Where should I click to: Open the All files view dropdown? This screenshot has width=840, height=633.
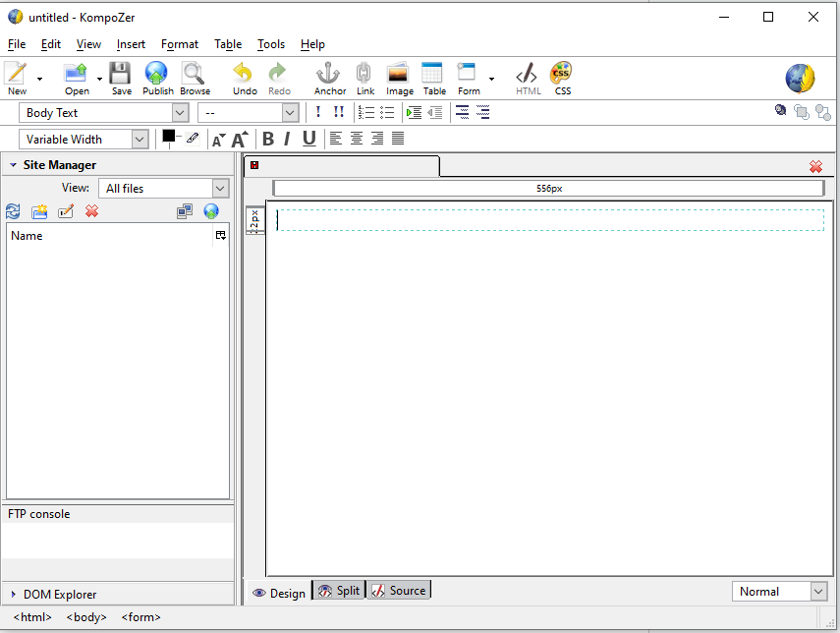tap(164, 189)
